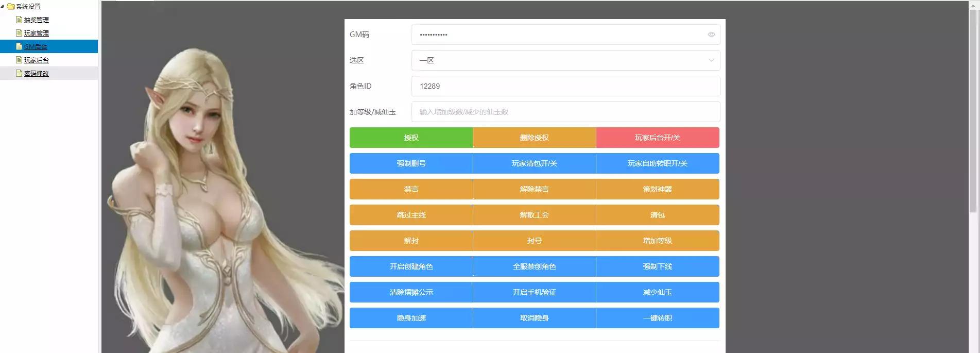Click the scrollbar up arrow
Viewport: 980px width, 353px height.
point(973,5)
